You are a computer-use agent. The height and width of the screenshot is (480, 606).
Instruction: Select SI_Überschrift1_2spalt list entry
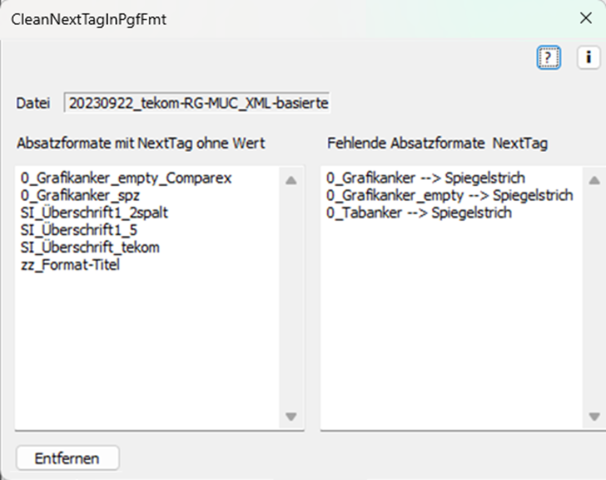[x=96, y=213]
